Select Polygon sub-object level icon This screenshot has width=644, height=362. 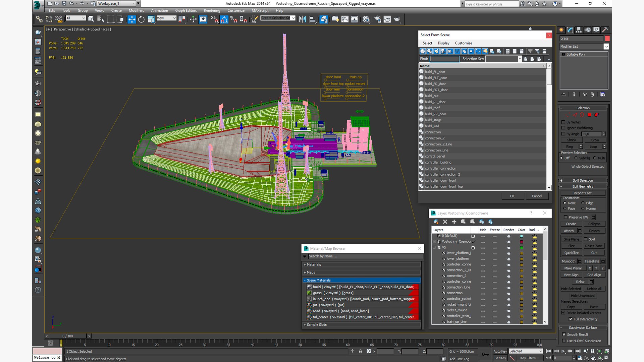(x=589, y=115)
